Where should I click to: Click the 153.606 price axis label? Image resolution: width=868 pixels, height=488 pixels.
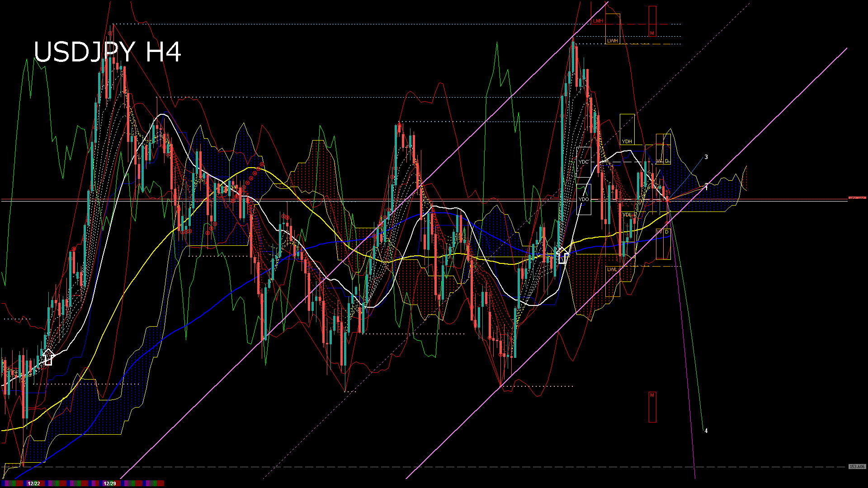click(857, 467)
